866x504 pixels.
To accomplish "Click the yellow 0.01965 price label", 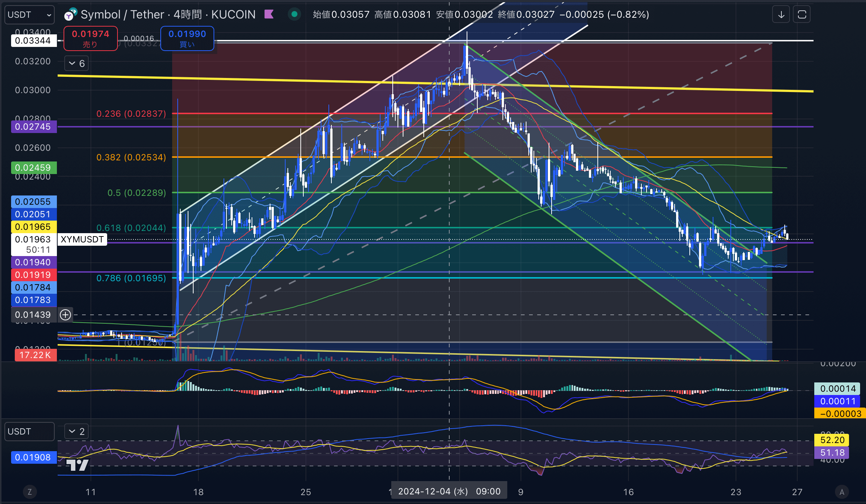I will pyautogui.click(x=34, y=227).
